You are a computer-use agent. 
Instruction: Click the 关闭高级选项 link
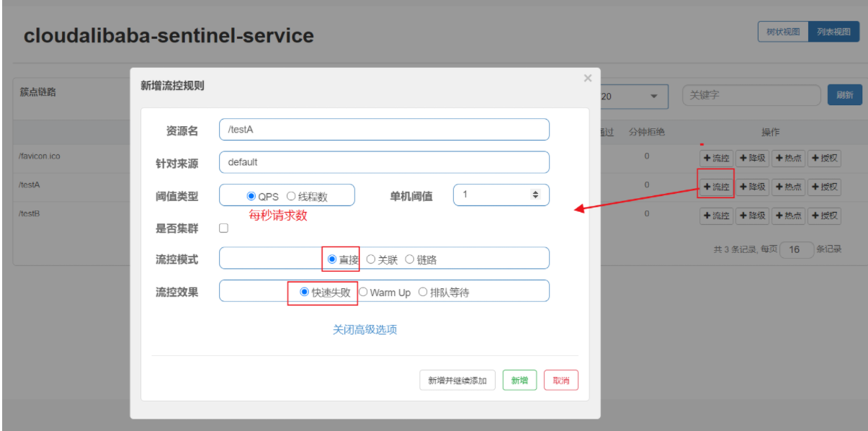click(364, 329)
